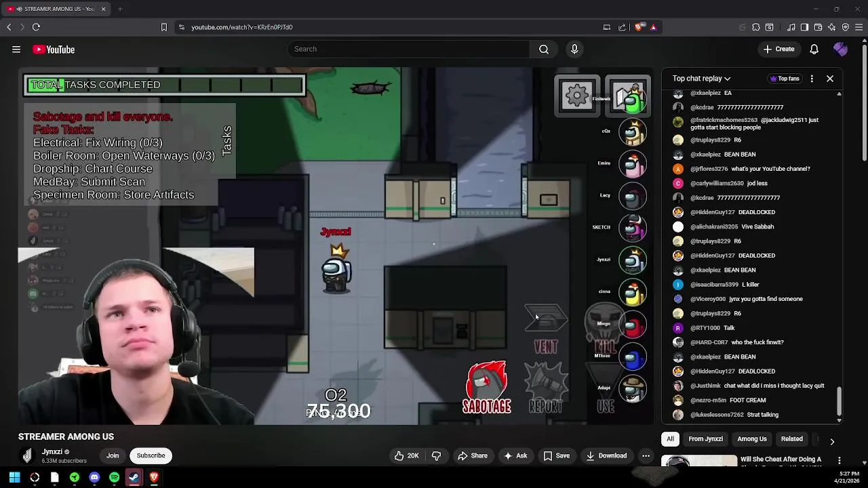The height and width of the screenshot is (488, 868).
Task: Open a new browser tab
Action: pyautogui.click(x=119, y=9)
